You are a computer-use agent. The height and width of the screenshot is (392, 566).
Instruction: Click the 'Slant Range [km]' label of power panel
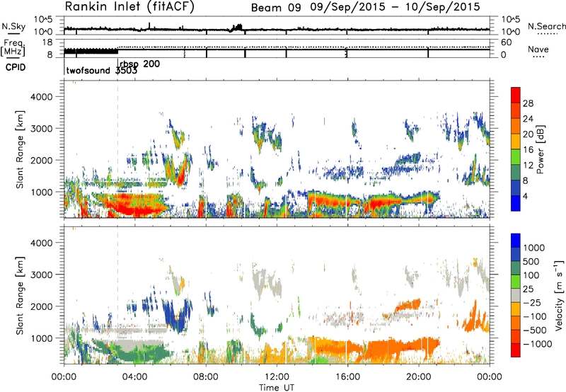pos(20,149)
